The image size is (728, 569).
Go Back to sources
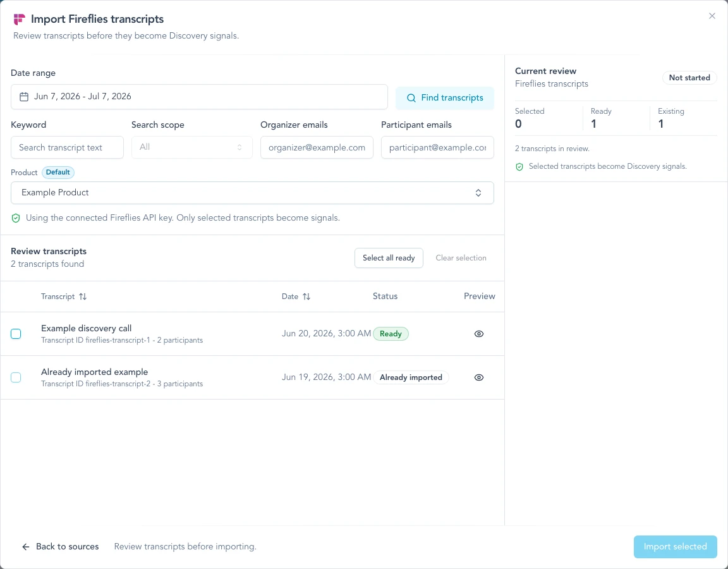[61, 547]
